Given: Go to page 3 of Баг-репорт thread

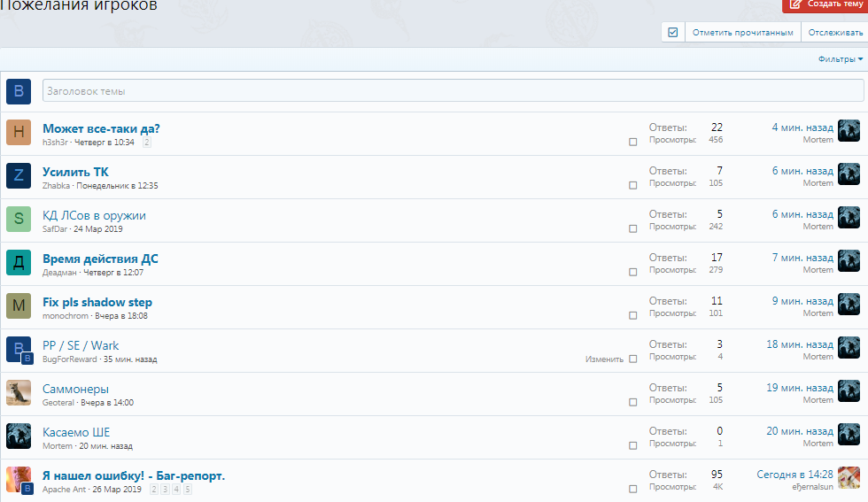Looking at the screenshot, I should pyautogui.click(x=165, y=490).
